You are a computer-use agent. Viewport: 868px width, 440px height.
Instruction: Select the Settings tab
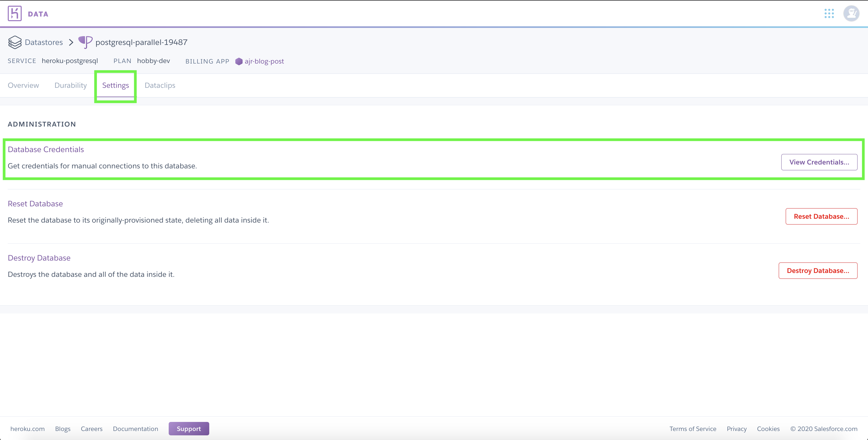pos(115,85)
